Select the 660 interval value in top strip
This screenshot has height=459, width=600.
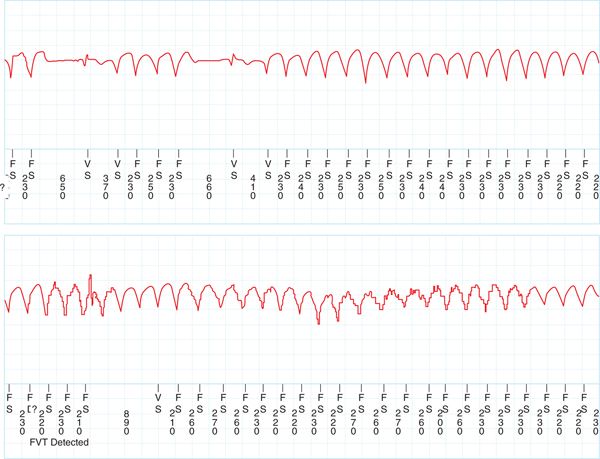[x=209, y=185]
